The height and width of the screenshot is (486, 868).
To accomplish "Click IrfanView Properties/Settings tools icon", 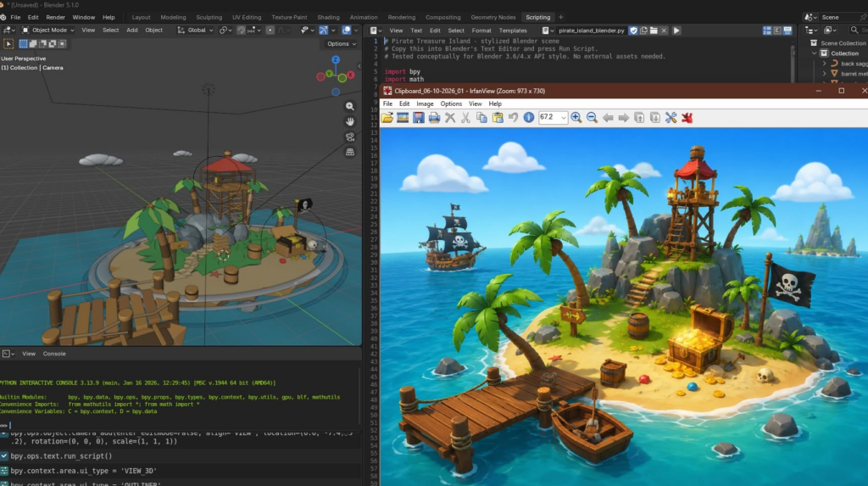I will click(x=671, y=118).
